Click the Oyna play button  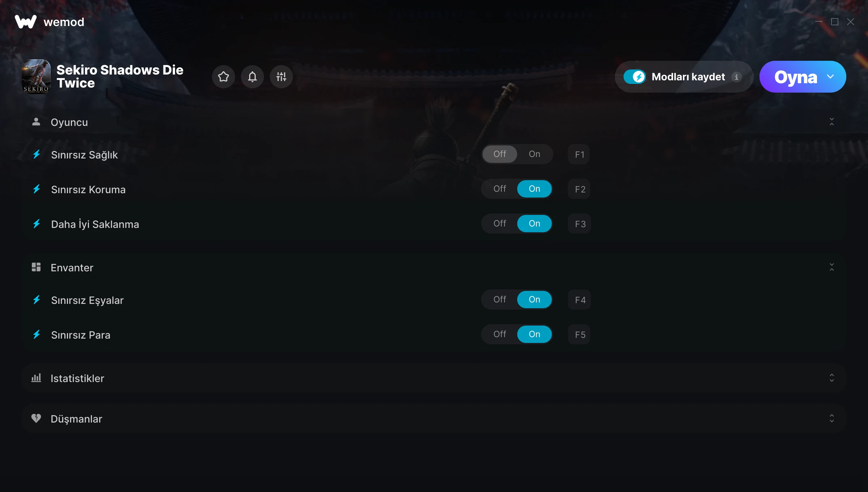point(795,77)
